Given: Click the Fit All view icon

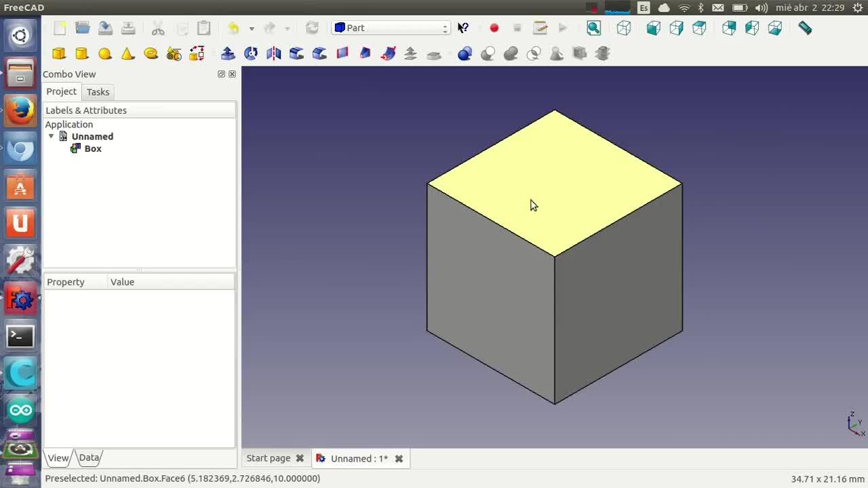Looking at the screenshot, I should point(594,28).
